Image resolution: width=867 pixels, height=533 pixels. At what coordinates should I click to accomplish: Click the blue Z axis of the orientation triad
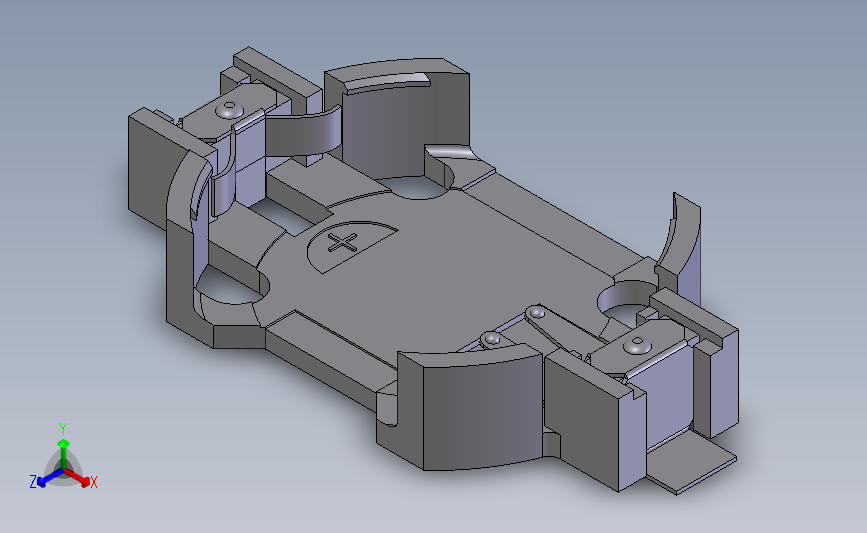[48, 478]
